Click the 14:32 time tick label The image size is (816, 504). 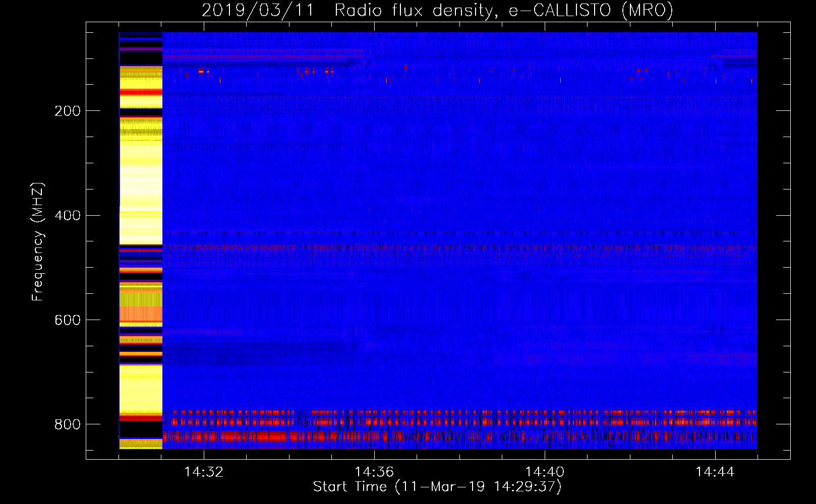click(x=204, y=472)
